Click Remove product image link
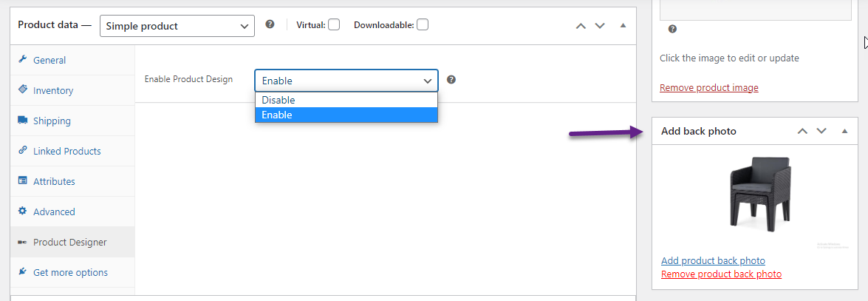868x301 pixels. coord(709,87)
